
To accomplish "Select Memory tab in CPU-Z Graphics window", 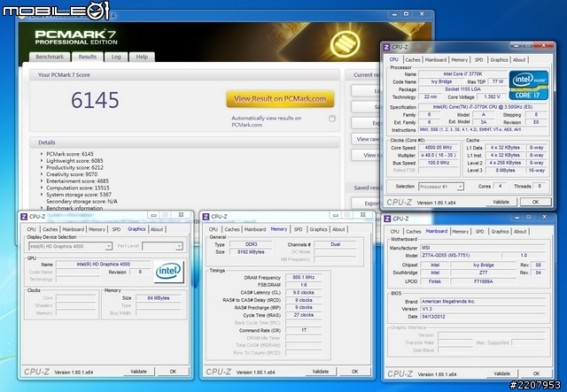I will coord(97,229).
